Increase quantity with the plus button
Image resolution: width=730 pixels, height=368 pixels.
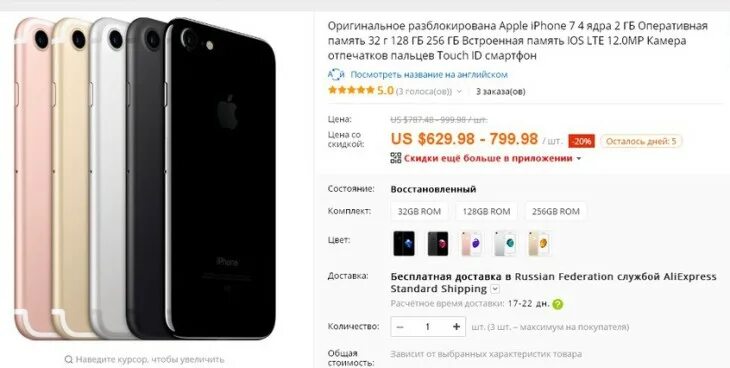(456, 327)
